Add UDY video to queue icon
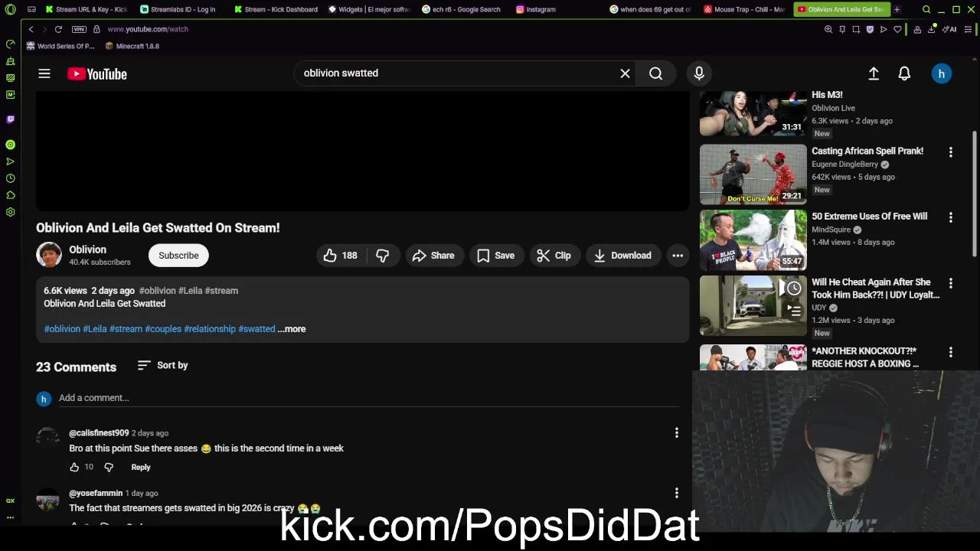This screenshot has width=980, height=551. click(795, 311)
